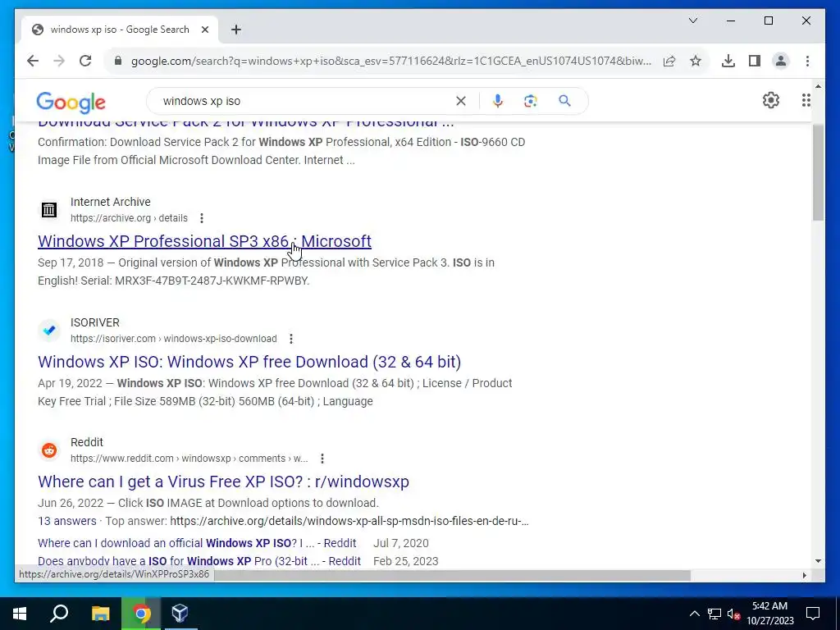
Task: Open the Windows Start menu
Action: (x=20, y=614)
